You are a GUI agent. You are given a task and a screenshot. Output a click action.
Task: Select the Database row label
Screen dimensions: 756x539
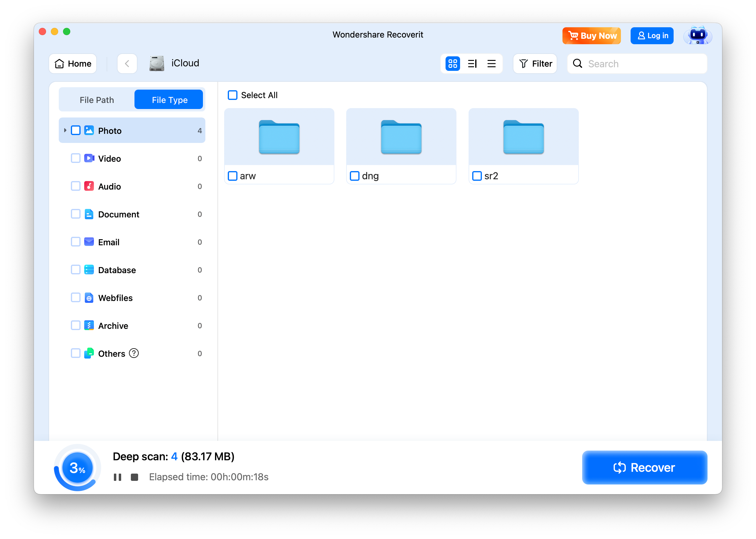(117, 270)
